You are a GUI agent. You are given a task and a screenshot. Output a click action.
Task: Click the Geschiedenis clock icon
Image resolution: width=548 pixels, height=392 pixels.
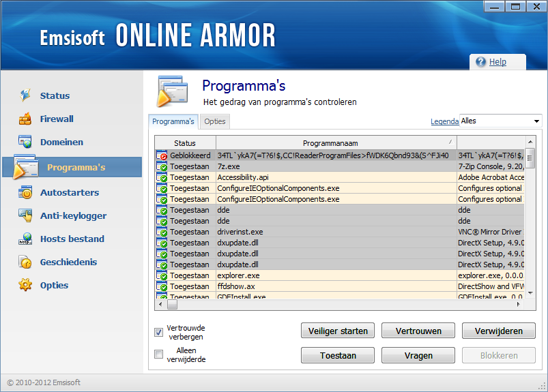click(25, 262)
